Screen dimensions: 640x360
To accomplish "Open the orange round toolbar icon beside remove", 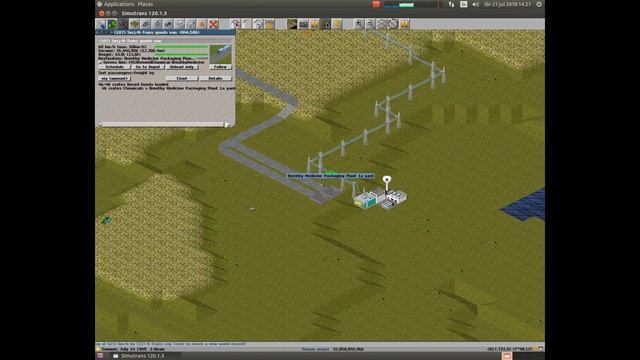I will 202,24.
